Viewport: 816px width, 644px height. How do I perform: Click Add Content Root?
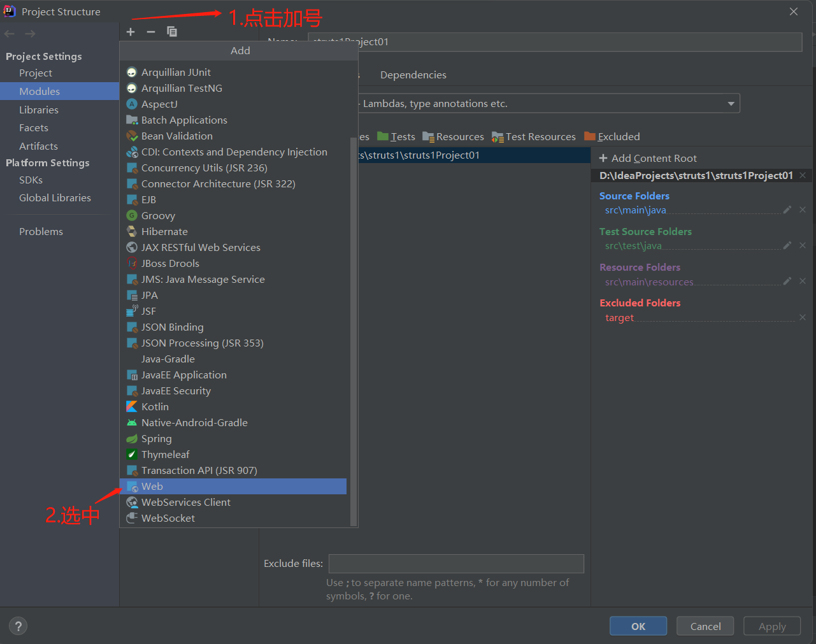coord(648,159)
